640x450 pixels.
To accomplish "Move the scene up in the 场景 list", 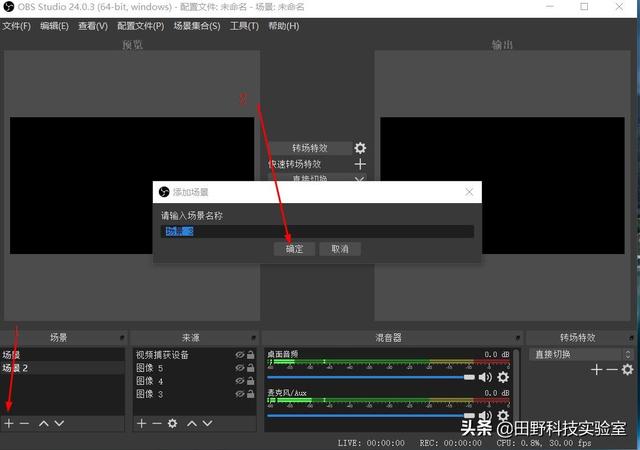I will 44,423.
